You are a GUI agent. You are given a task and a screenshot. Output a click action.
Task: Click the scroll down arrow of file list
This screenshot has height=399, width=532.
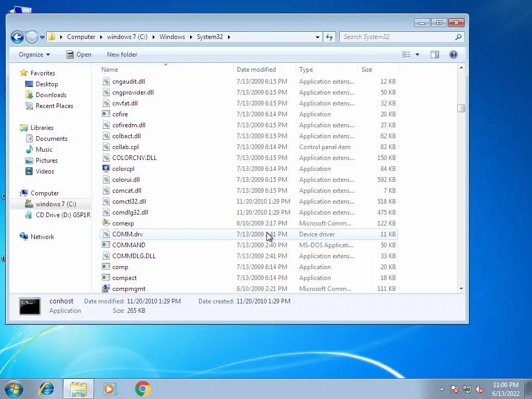click(461, 289)
